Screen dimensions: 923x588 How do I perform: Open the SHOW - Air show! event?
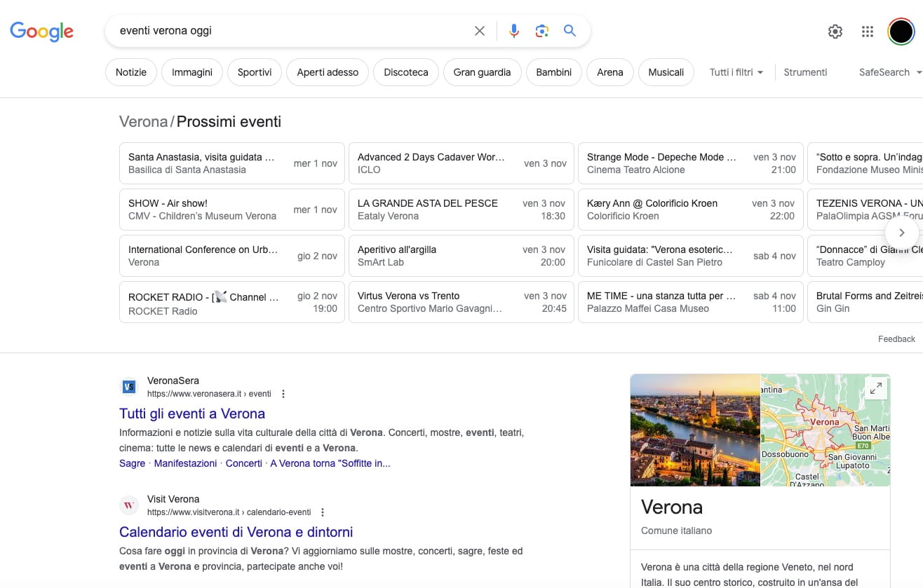coord(232,210)
